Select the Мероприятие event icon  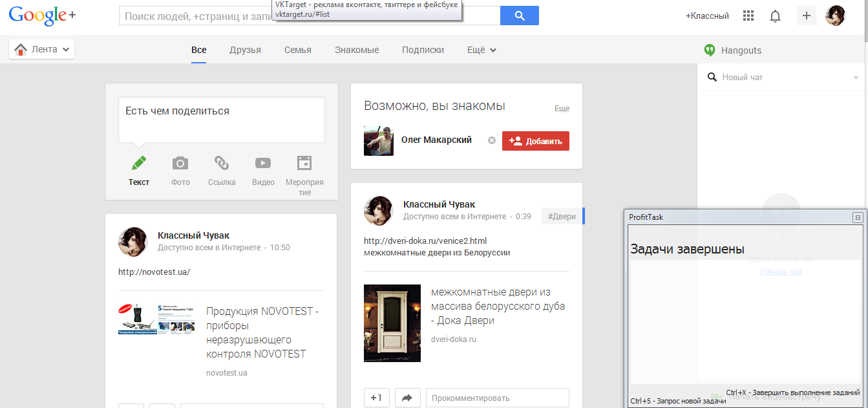[304, 163]
